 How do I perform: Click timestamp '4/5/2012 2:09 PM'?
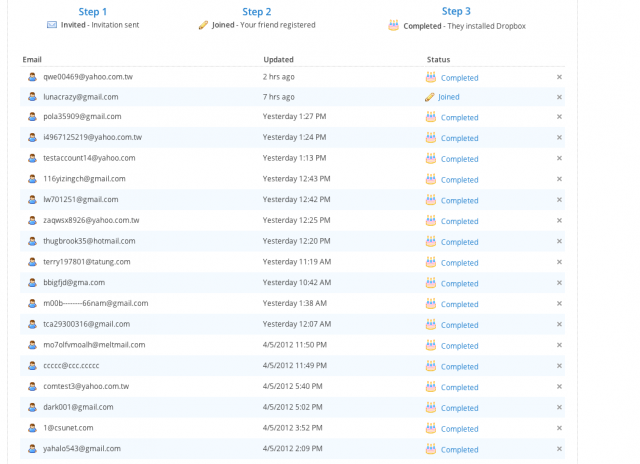click(x=293, y=448)
